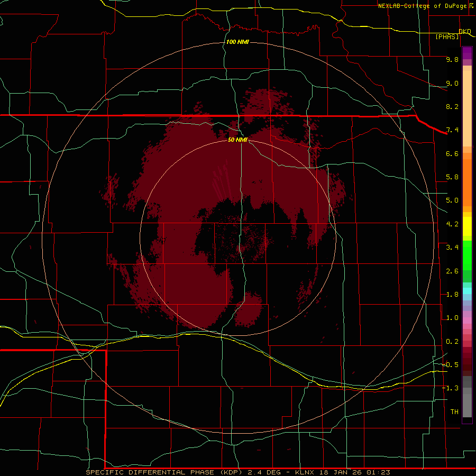
Task: Click the 9.8 value on color scale
Action: [x=452, y=59]
